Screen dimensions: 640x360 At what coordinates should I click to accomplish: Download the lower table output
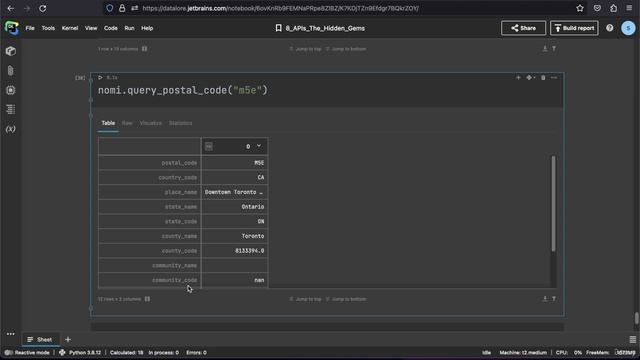pyautogui.click(x=544, y=299)
